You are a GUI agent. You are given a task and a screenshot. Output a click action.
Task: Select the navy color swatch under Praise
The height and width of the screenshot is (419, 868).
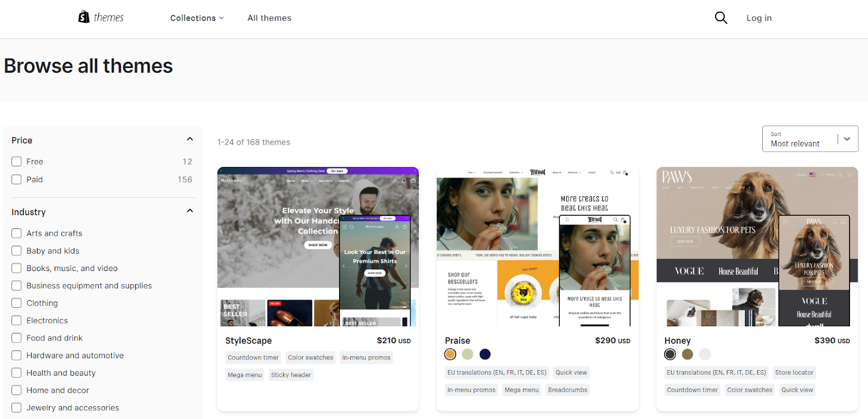(485, 354)
